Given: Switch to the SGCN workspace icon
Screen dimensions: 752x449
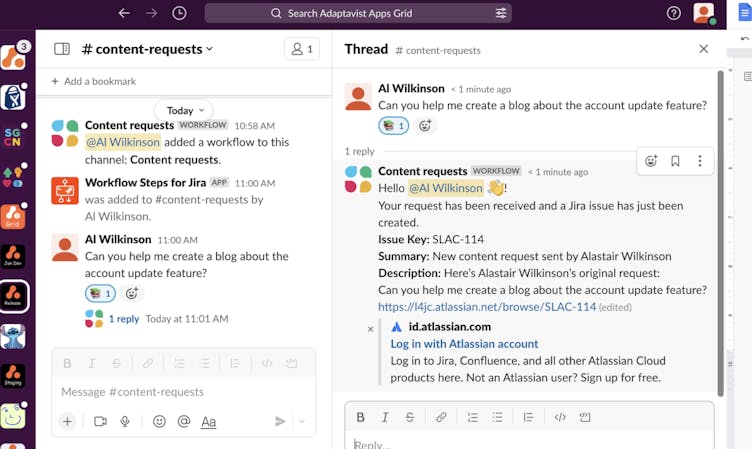Looking at the screenshot, I should click(12, 137).
